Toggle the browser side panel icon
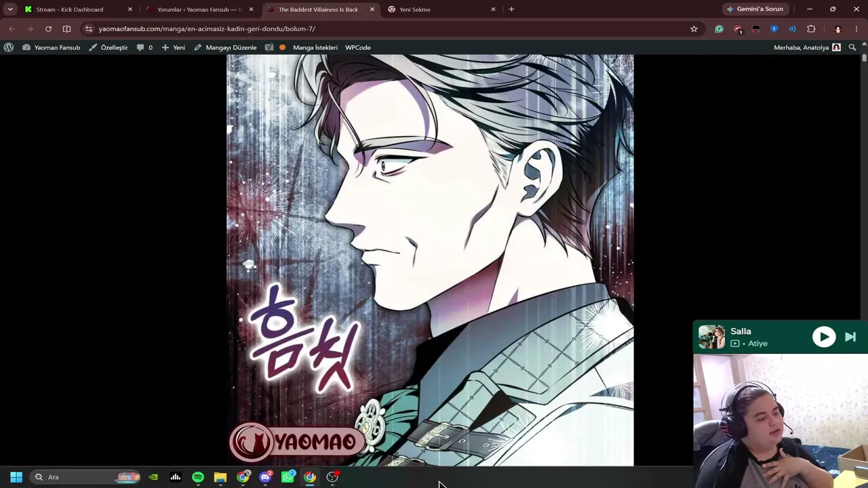The height and width of the screenshot is (488, 868). tap(66, 29)
